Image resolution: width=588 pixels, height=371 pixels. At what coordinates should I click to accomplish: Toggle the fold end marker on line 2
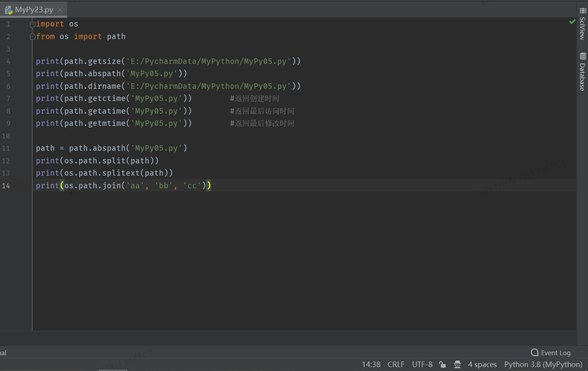33,37
